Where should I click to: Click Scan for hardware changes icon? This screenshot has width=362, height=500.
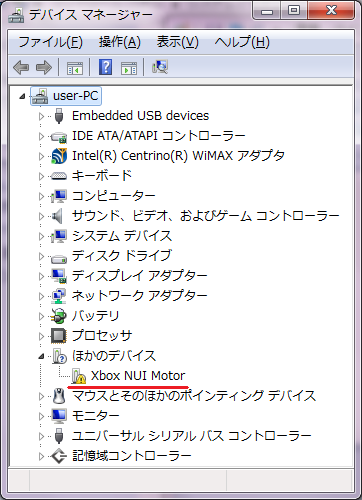click(x=160, y=67)
